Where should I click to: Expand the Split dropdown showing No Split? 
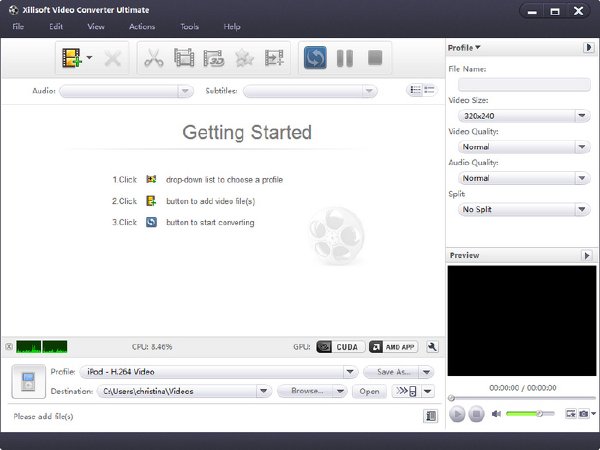click(524, 209)
